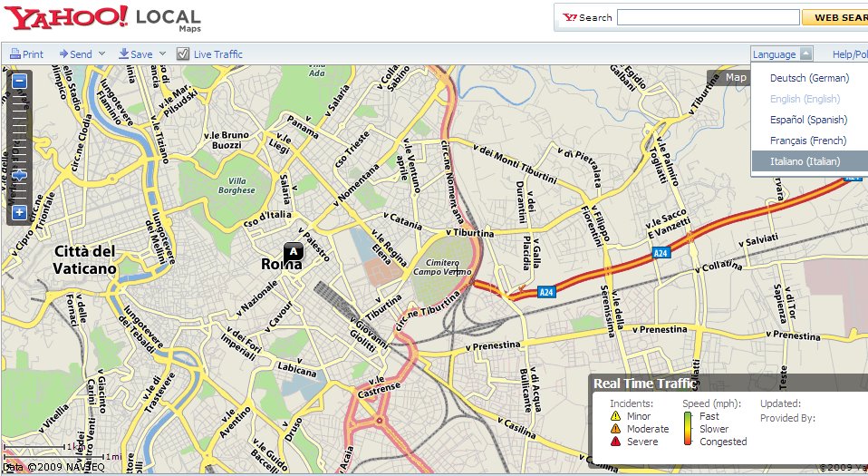Image resolution: width=868 pixels, height=476 pixels.
Task: Select Español (Spanish) language
Action: [x=809, y=120]
